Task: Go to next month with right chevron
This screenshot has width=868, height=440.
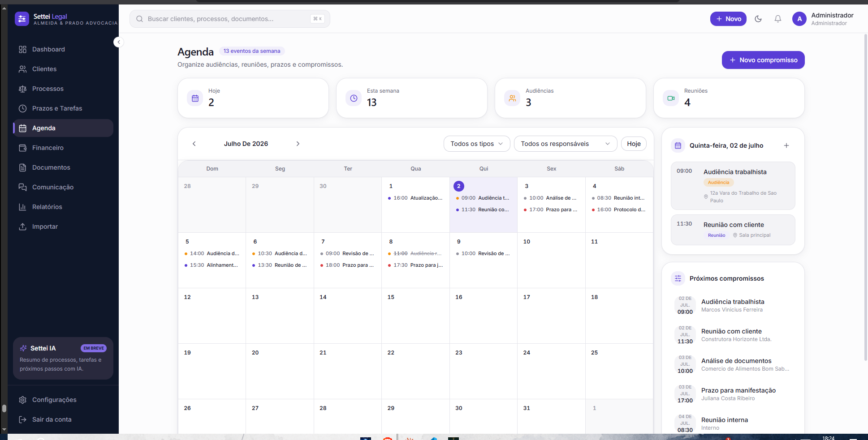Action: (x=298, y=144)
